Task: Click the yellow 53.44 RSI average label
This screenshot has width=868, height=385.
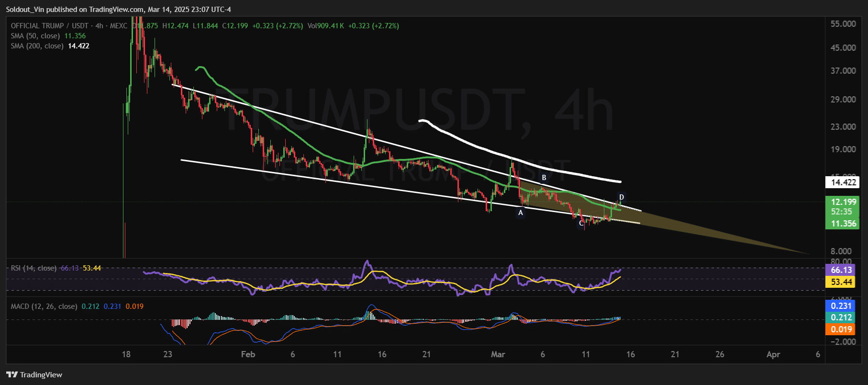Action: pos(841,282)
